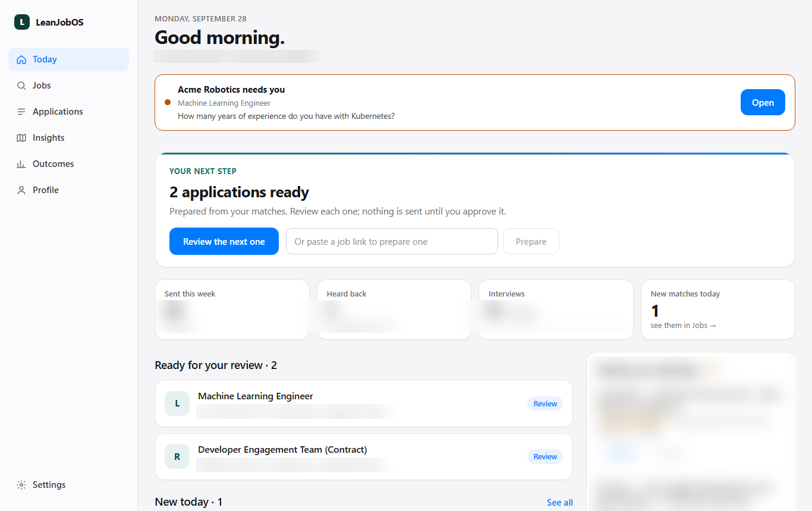Click the R avatar on Developer Engagement Team

(177, 456)
